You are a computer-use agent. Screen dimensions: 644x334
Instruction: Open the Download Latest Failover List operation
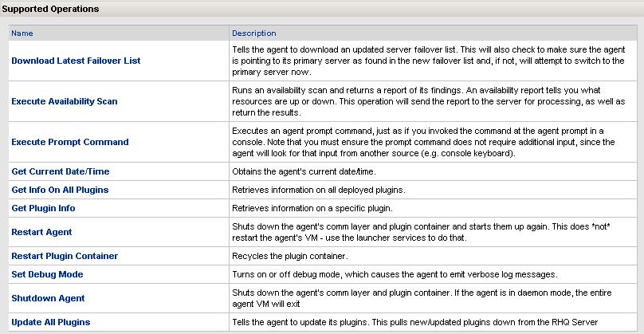76,61
